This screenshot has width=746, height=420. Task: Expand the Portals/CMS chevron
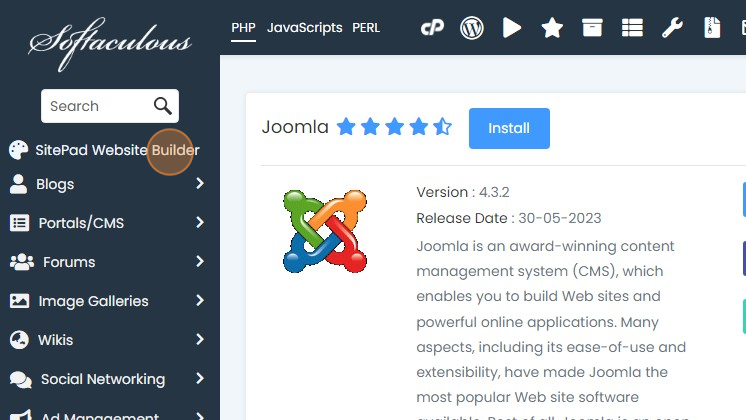200,223
